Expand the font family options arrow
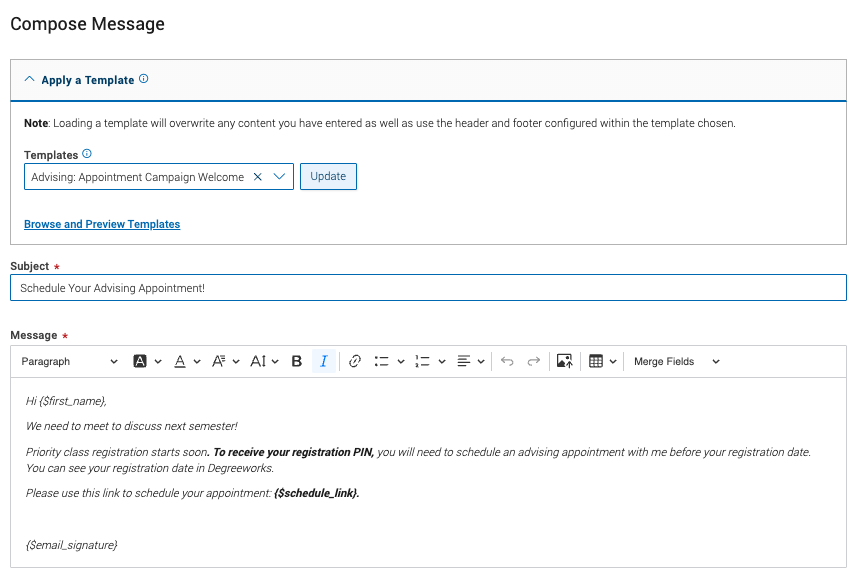This screenshot has width=865, height=586. (x=236, y=362)
